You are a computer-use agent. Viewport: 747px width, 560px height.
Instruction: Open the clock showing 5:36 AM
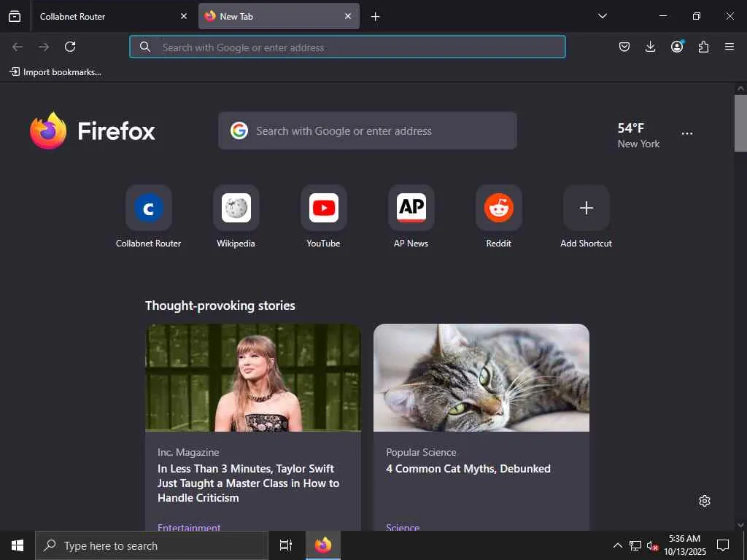click(685, 545)
